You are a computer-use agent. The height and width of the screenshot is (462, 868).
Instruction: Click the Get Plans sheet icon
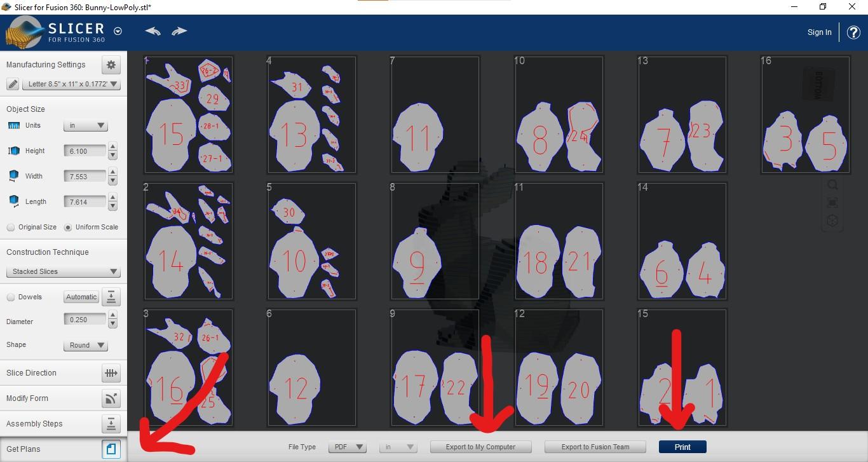pos(111,449)
